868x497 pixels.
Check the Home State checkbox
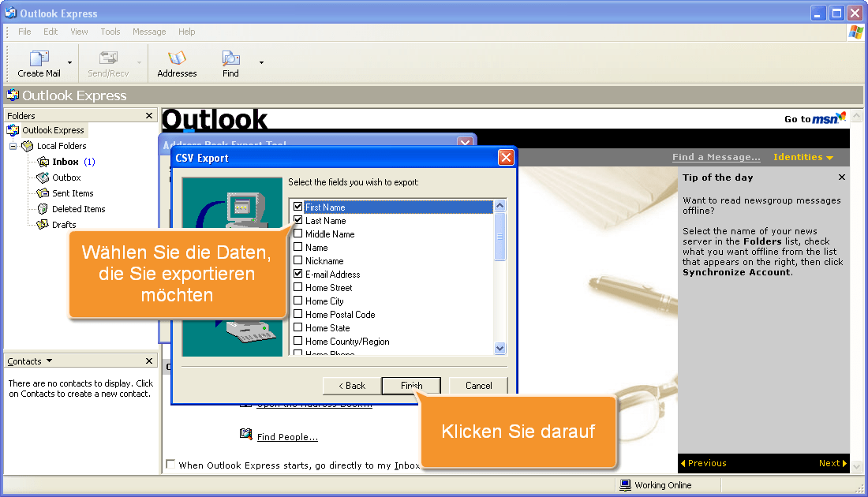tap(297, 327)
